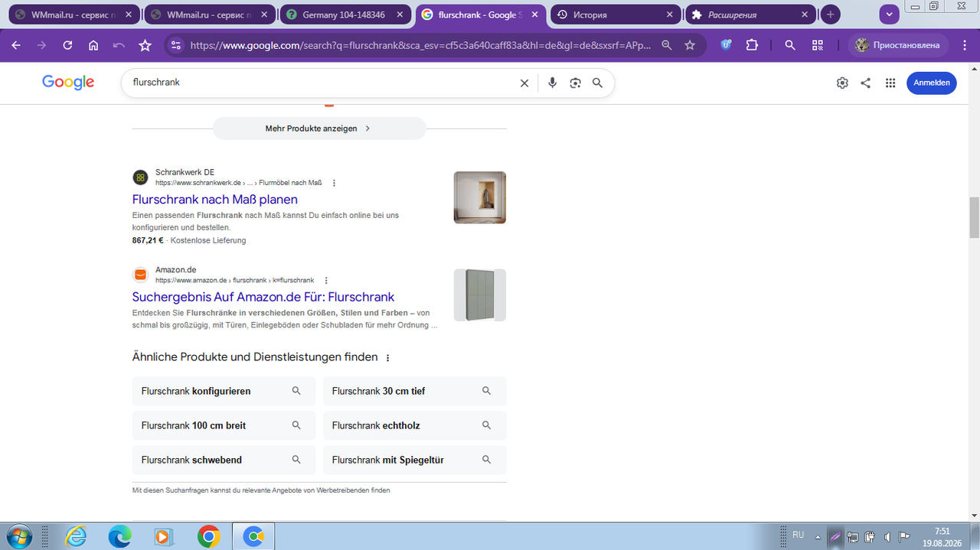Open options menu for Amazon.de result

tap(326, 280)
